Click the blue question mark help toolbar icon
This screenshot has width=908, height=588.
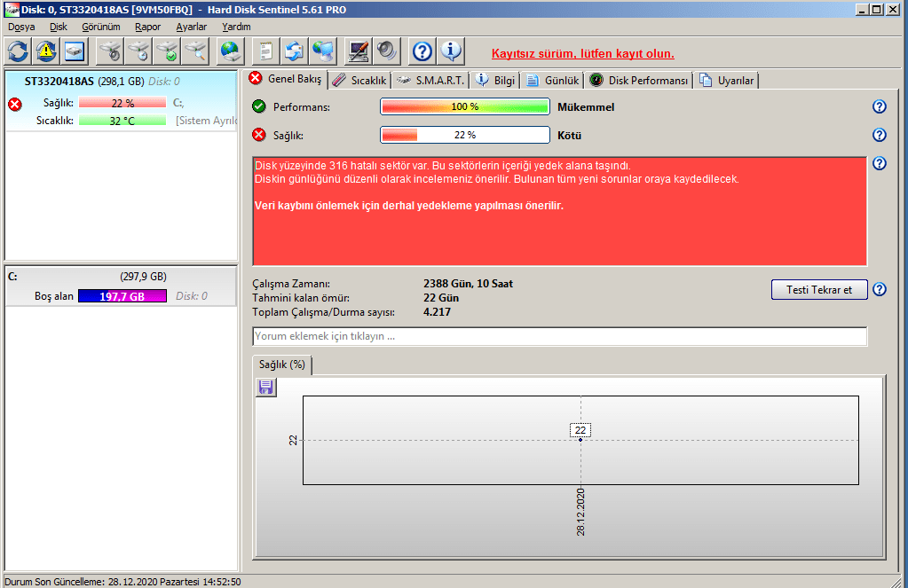422,51
